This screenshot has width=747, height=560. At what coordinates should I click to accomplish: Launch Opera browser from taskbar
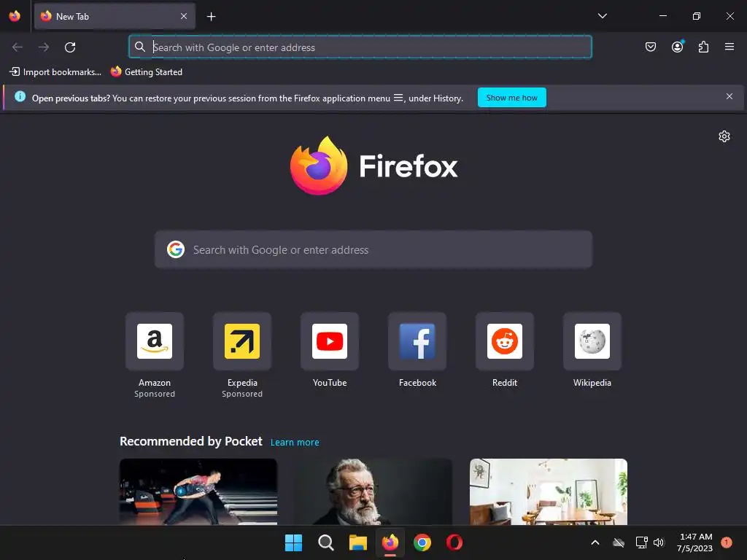(454, 542)
